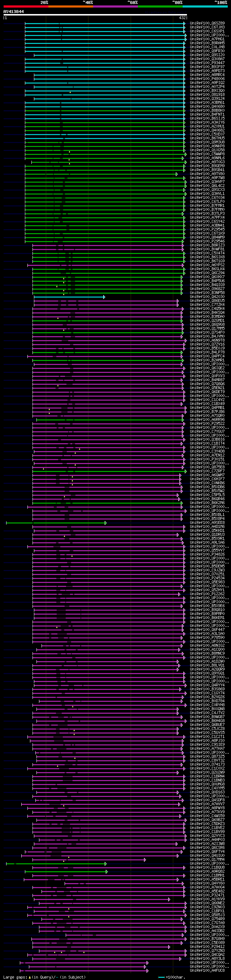Screen dimensions: 231x980
Task: Click the red ~20% identity legend bar
Action: point(26,6)
